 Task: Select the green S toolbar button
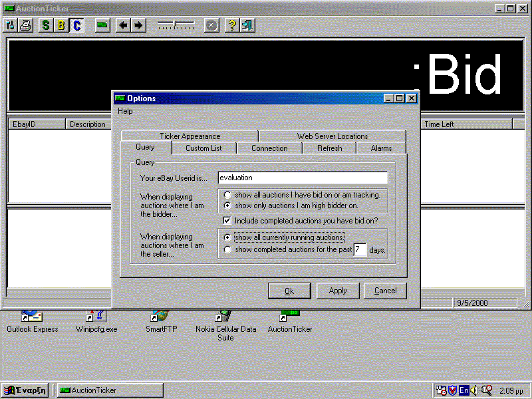pos(46,25)
